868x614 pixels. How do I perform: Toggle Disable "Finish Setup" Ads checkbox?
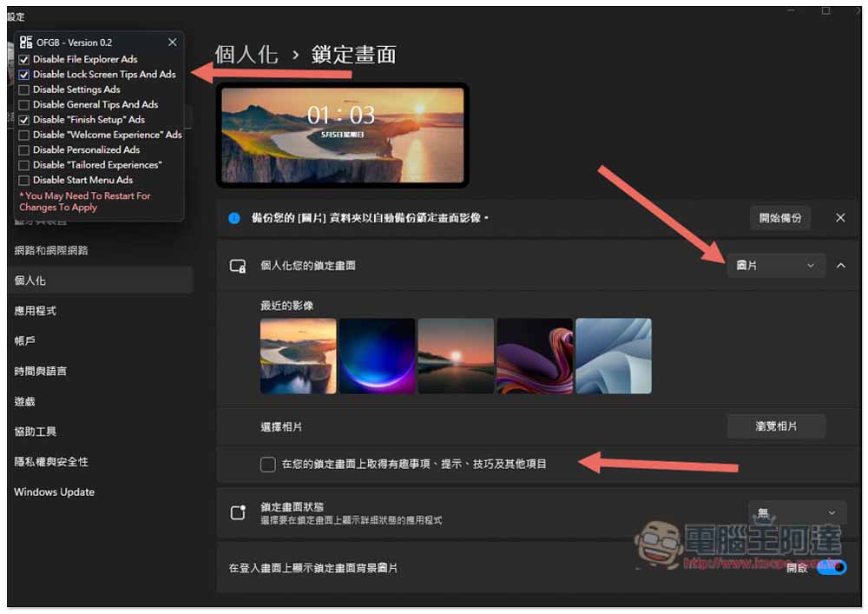point(23,120)
